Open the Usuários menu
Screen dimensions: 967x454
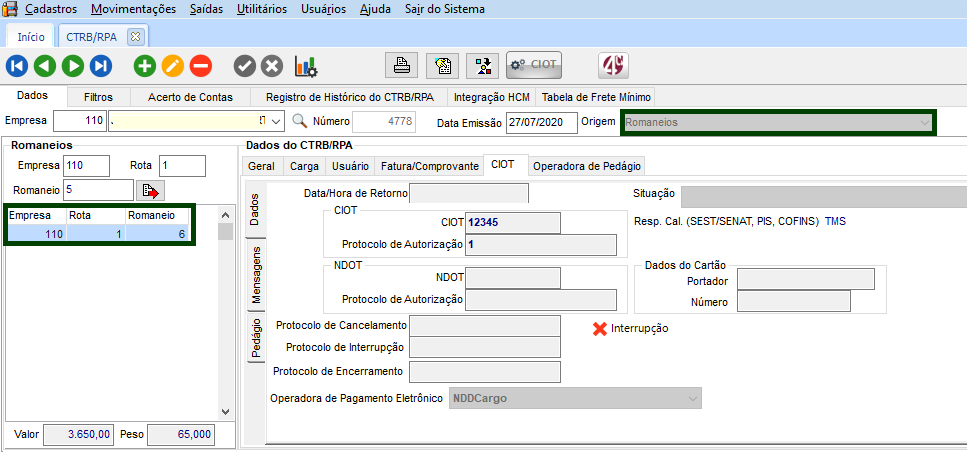tap(324, 9)
